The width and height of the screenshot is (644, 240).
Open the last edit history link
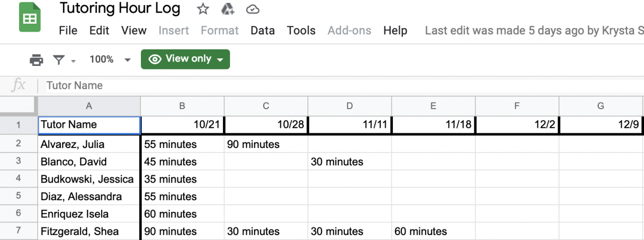[x=534, y=30]
